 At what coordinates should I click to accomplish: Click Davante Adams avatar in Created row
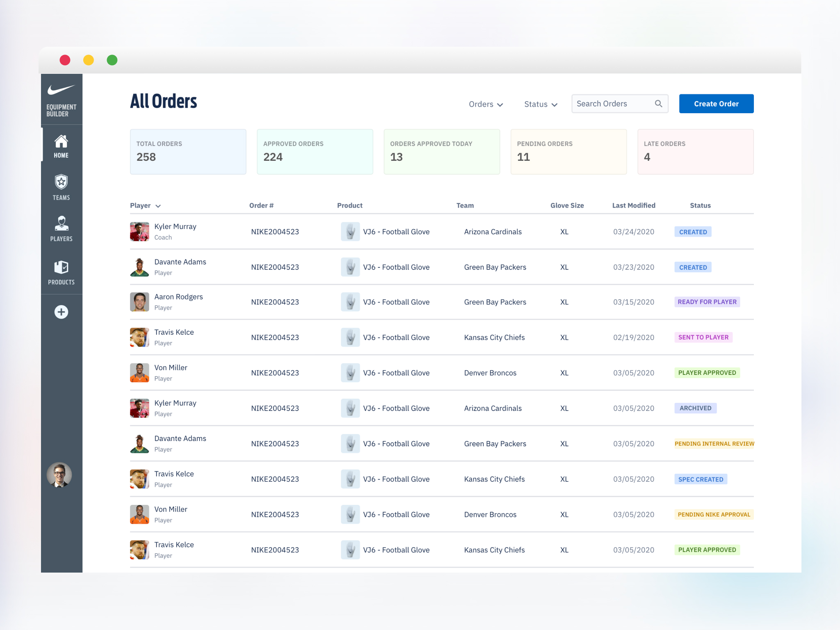(139, 267)
